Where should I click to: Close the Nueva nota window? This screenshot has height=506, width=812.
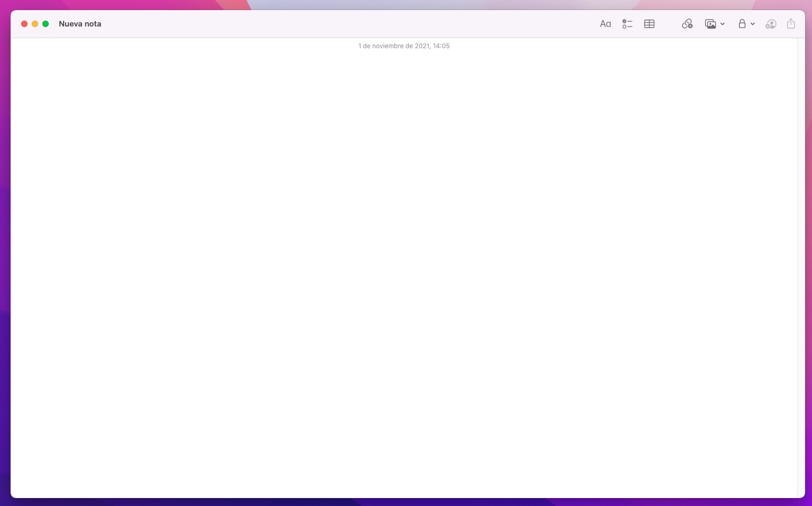(x=24, y=24)
